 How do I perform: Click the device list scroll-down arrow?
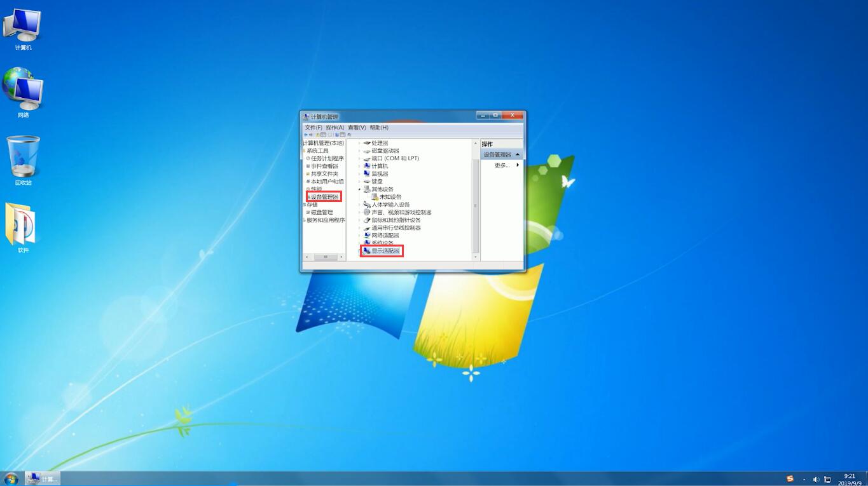476,257
